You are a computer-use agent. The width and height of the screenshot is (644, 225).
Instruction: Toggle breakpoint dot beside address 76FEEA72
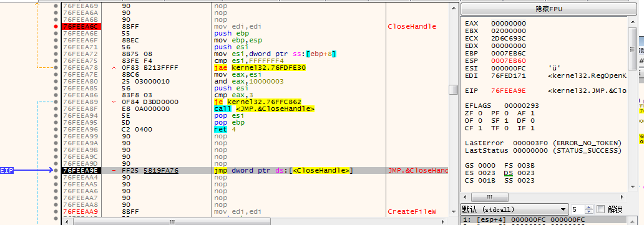pos(56,54)
